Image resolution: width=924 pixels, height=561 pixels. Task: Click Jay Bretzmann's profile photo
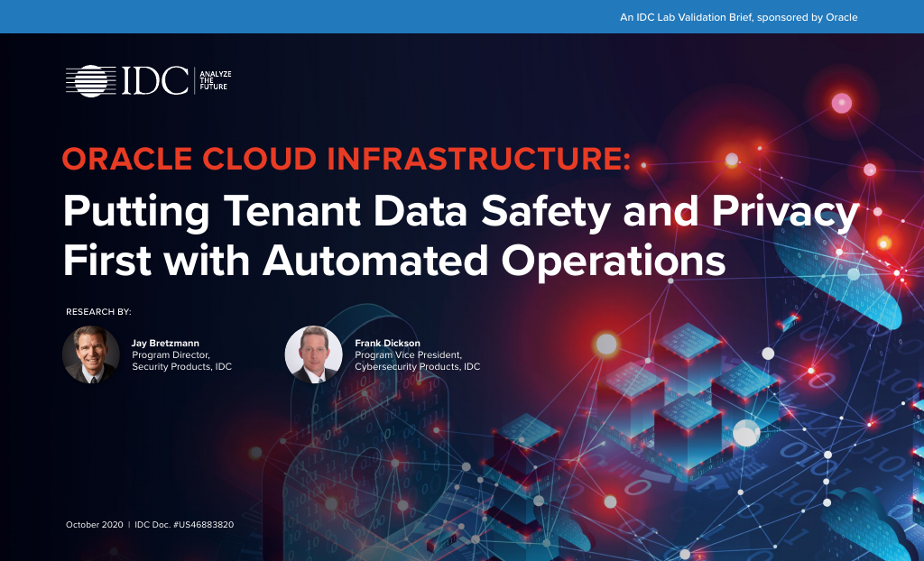click(x=90, y=354)
